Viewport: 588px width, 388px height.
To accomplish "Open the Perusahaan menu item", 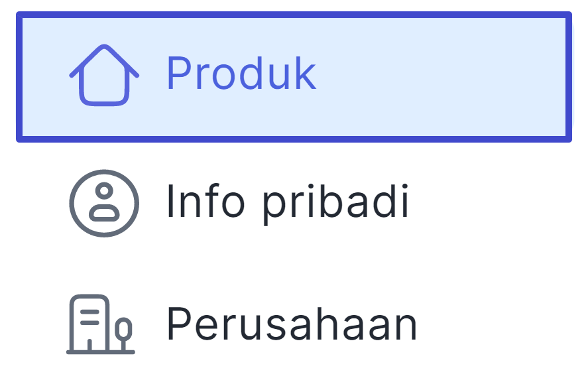I will pyautogui.click(x=294, y=324).
